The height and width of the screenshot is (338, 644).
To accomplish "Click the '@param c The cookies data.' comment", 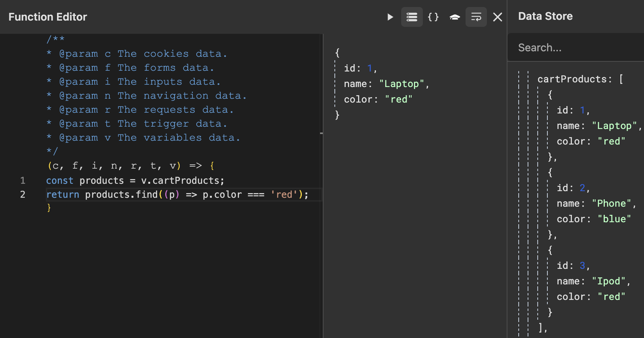I will [x=137, y=54].
